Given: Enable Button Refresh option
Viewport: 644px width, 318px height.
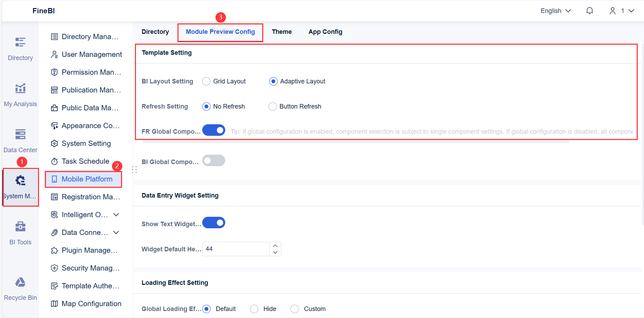Looking at the screenshot, I should click(x=273, y=106).
